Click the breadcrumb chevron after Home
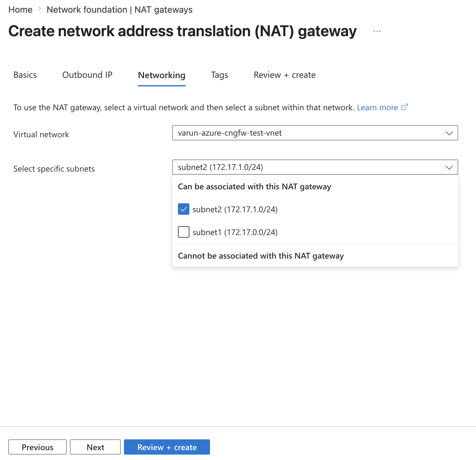476x460 pixels. point(40,9)
